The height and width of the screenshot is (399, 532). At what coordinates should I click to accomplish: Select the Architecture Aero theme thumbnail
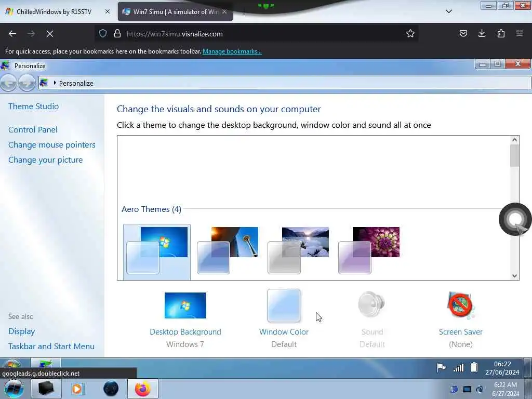228,250
